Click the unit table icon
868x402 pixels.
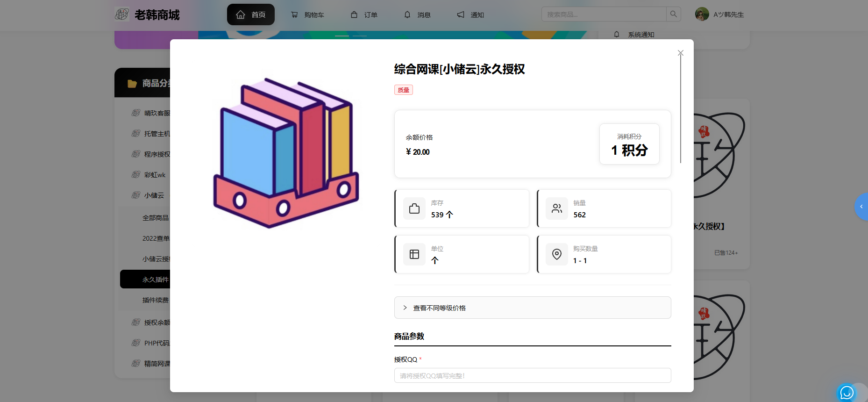point(414,254)
